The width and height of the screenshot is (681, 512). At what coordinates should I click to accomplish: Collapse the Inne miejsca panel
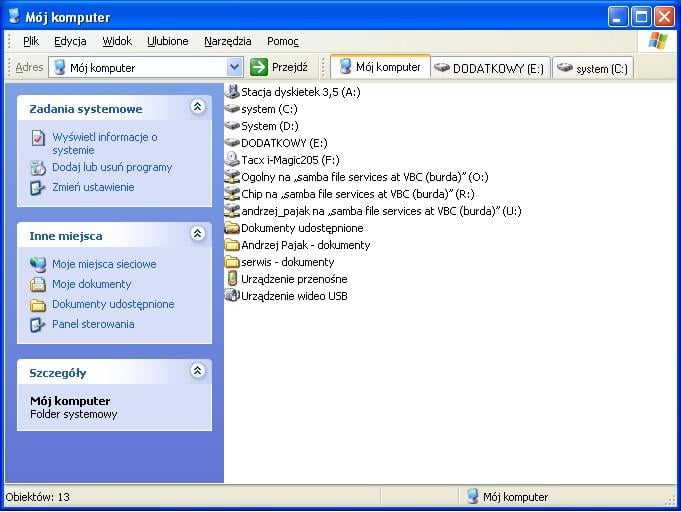pyautogui.click(x=197, y=235)
